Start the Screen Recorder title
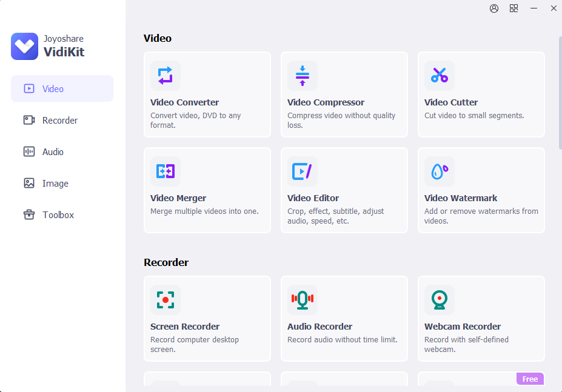 tap(185, 327)
